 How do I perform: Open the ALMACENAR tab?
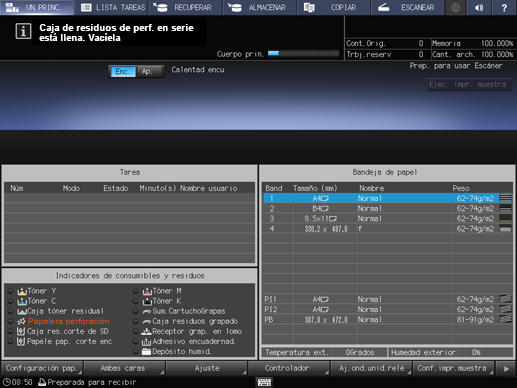coord(260,7)
